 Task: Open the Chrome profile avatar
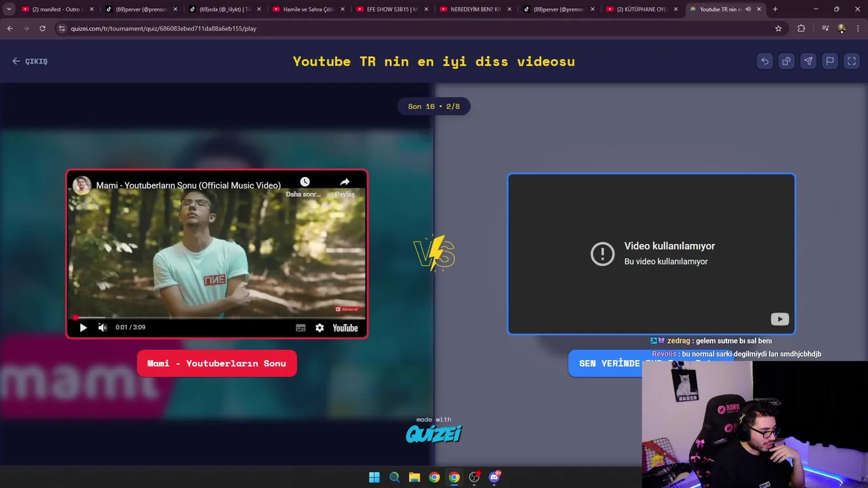pyautogui.click(x=842, y=28)
